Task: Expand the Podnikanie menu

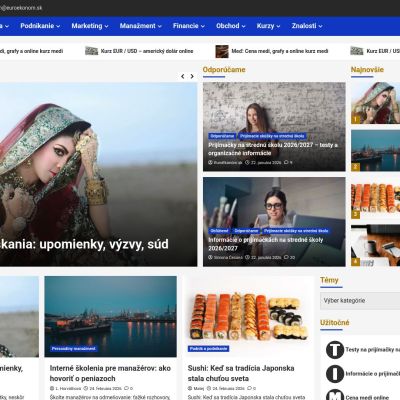Action: pos(40,26)
